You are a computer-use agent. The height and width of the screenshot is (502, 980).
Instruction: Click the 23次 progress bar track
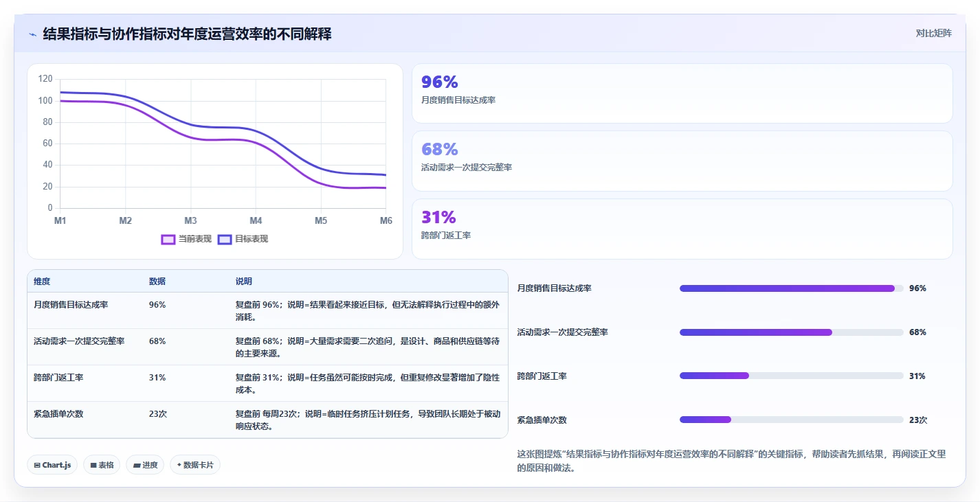[x=791, y=420]
